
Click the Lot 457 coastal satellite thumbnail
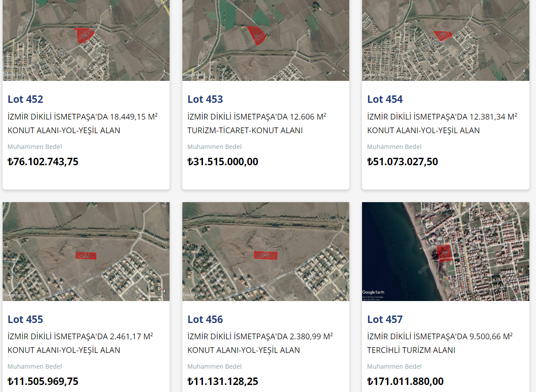[x=445, y=251]
